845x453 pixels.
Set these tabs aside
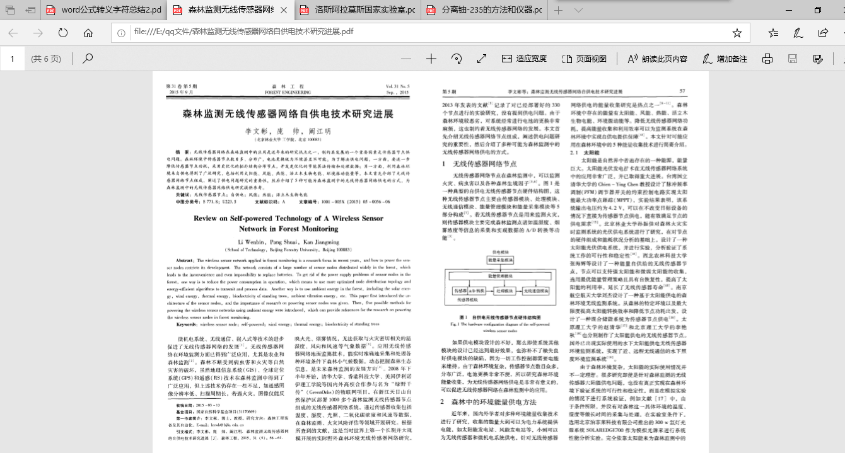point(30,10)
